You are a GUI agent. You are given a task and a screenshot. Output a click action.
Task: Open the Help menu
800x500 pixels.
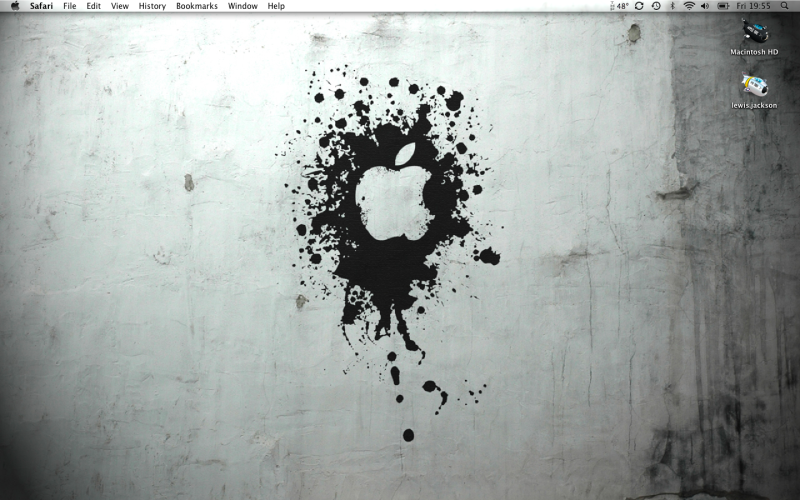pos(276,6)
